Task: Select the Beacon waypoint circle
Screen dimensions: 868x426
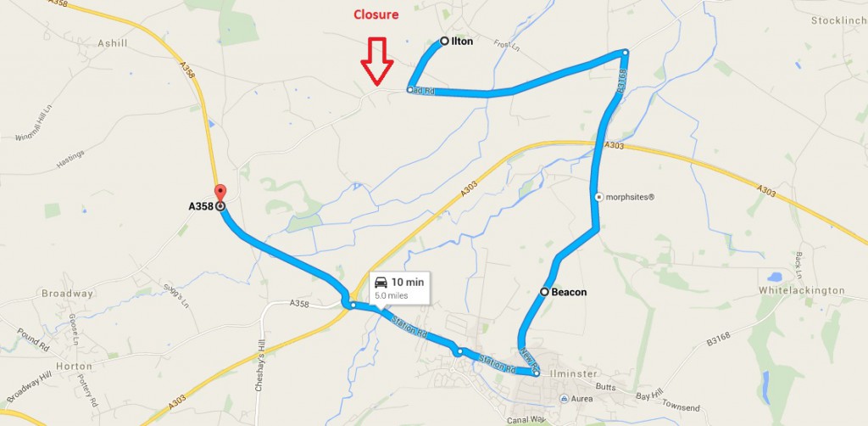Action: 544,292
